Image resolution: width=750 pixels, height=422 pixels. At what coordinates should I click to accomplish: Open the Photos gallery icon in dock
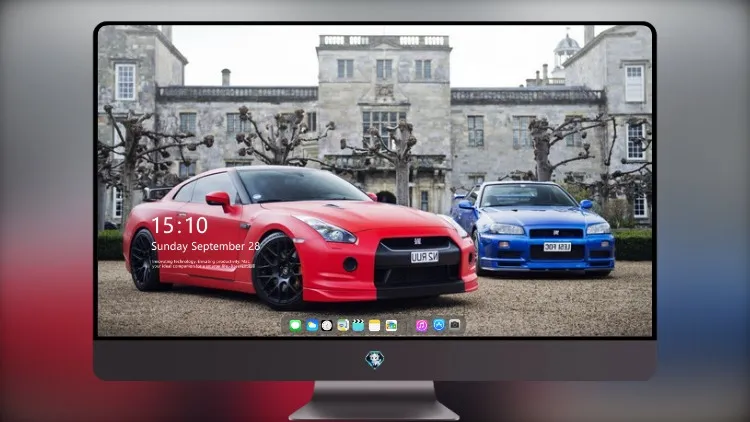391,326
